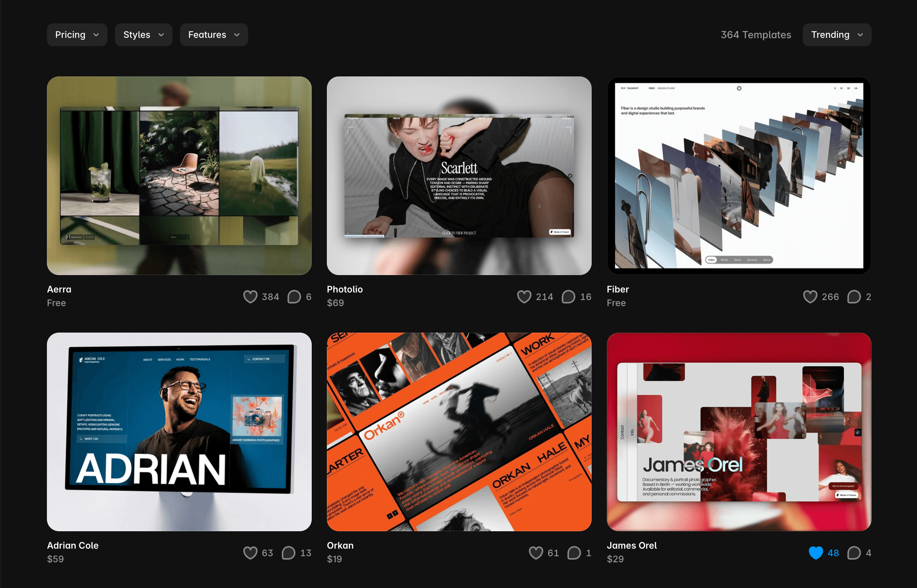Click the 214 likes count on Photolio
Viewport: 917px width, 588px height.
click(x=544, y=297)
